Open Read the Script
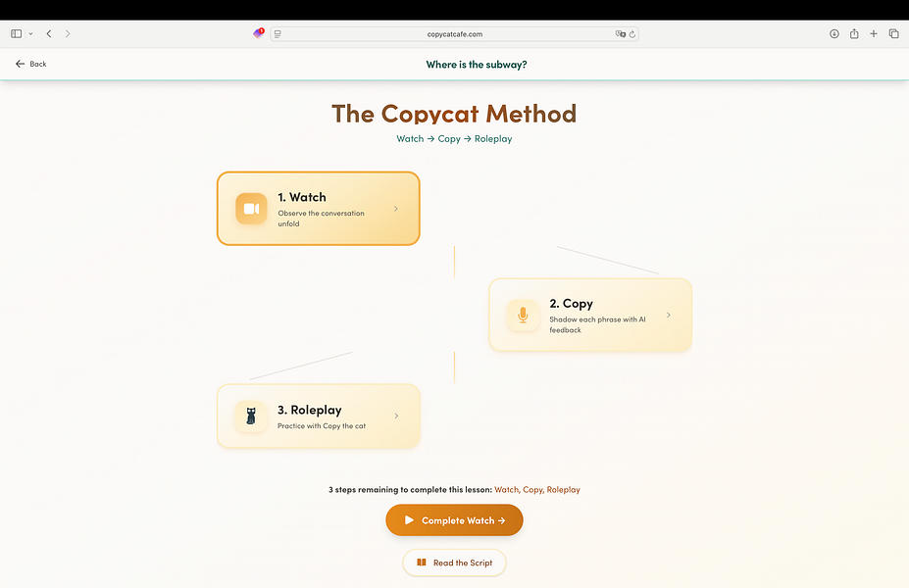The image size is (909, 588). pyautogui.click(x=454, y=563)
